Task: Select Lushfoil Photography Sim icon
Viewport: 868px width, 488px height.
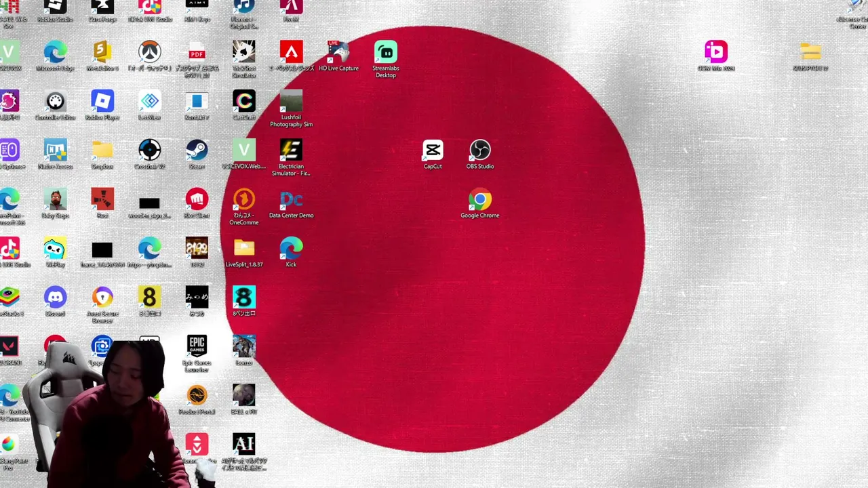Action: 291,101
